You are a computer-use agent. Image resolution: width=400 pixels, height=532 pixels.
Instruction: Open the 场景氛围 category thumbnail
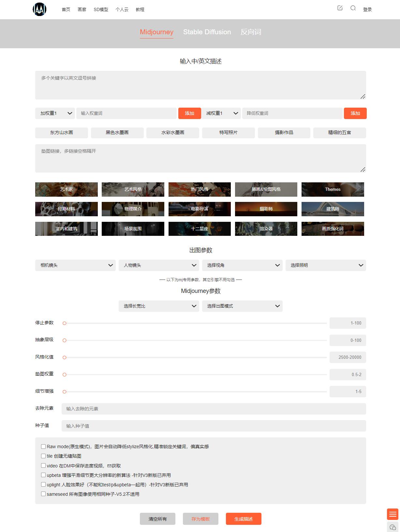coord(133,229)
